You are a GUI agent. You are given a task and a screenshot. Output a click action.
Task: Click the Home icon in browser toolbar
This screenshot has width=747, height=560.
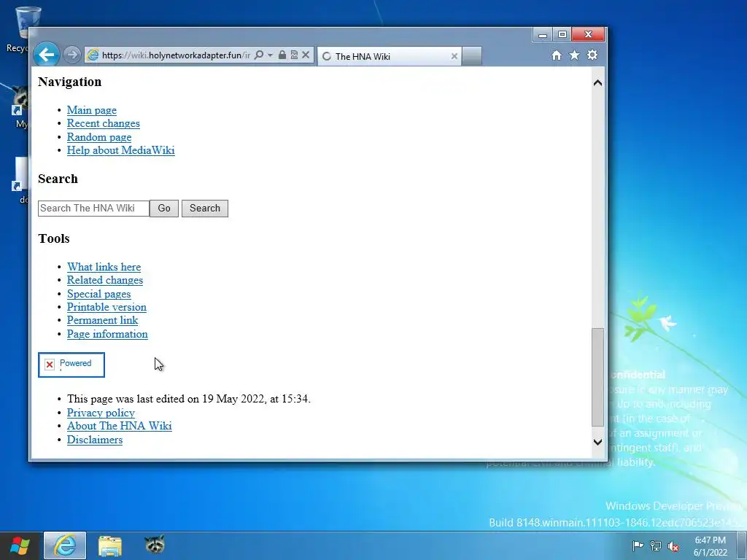pos(557,55)
